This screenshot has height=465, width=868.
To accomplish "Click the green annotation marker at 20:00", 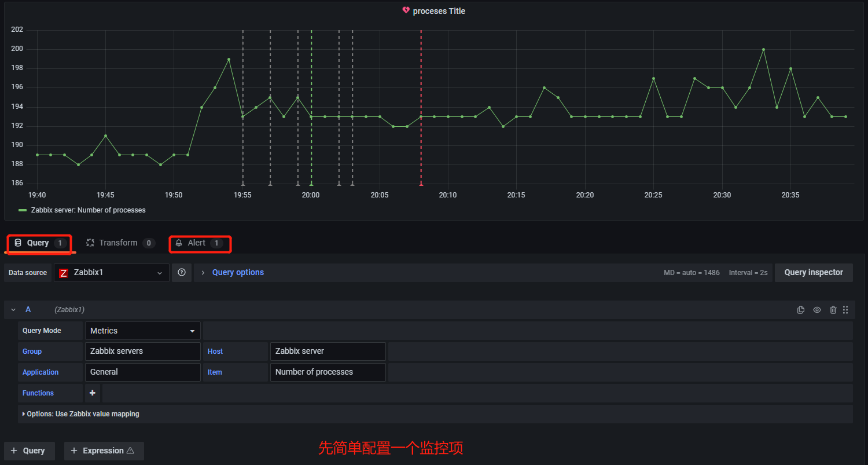I will coord(311,184).
